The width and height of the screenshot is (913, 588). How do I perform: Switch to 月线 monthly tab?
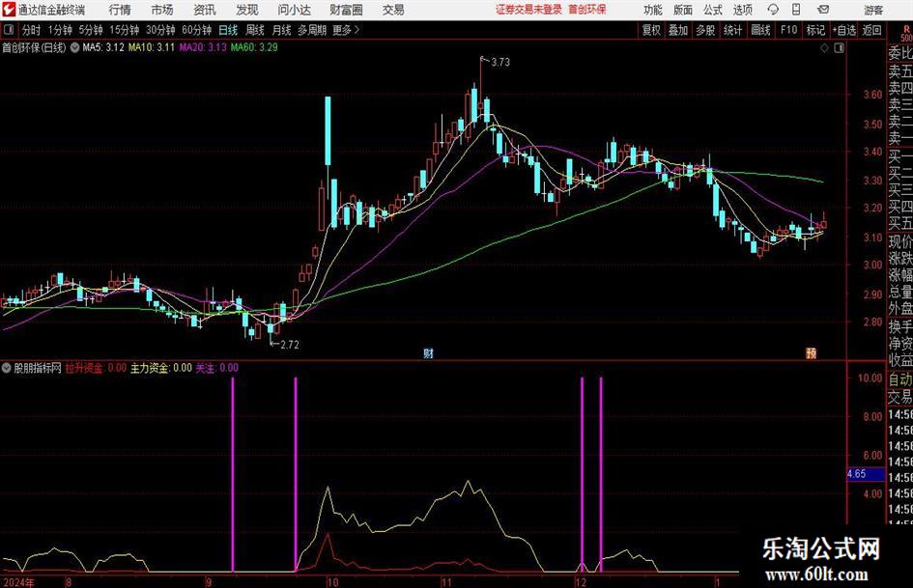pyautogui.click(x=281, y=30)
